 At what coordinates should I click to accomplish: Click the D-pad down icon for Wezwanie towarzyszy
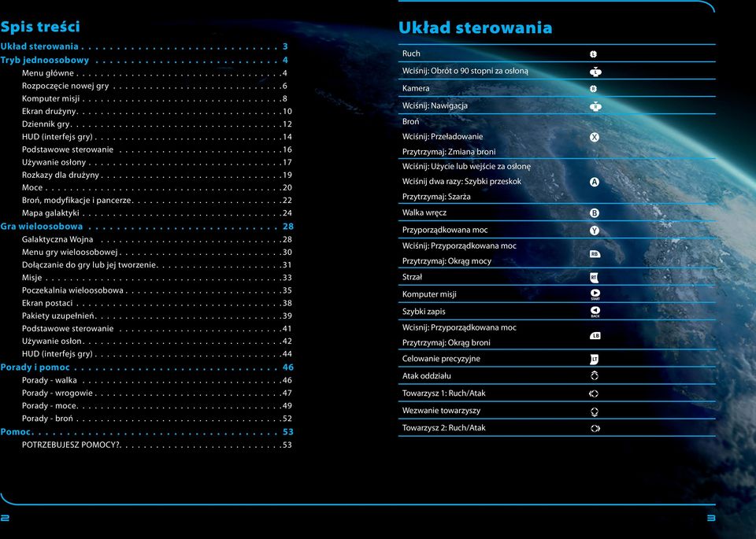(x=595, y=412)
